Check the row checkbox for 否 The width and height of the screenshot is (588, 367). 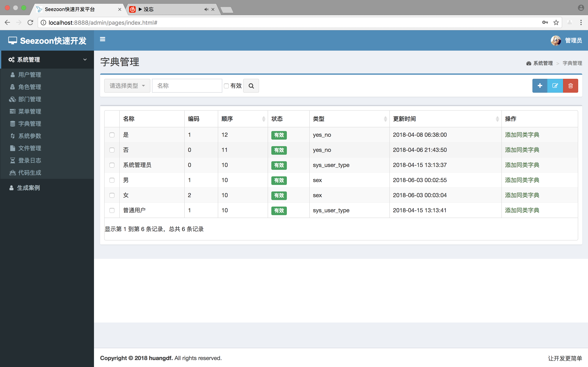click(112, 150)
